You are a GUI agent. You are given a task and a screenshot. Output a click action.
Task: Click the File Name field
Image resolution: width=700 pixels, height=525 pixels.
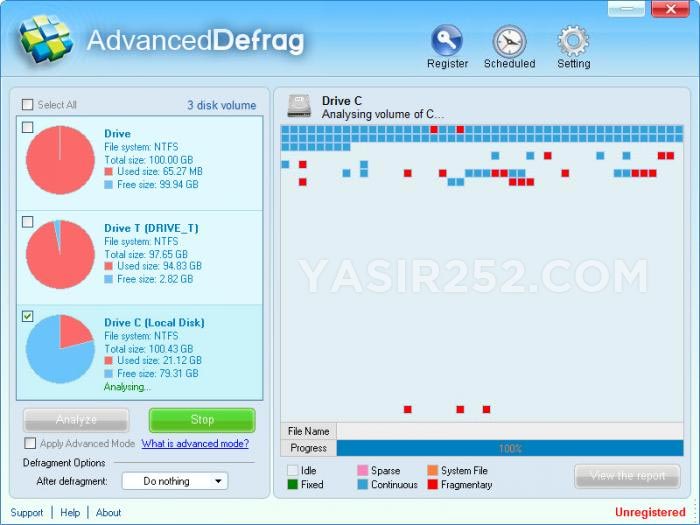tap(510, 431)
